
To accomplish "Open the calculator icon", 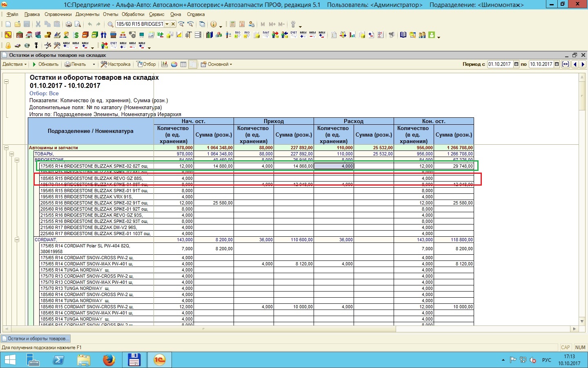I will [232, 24].
